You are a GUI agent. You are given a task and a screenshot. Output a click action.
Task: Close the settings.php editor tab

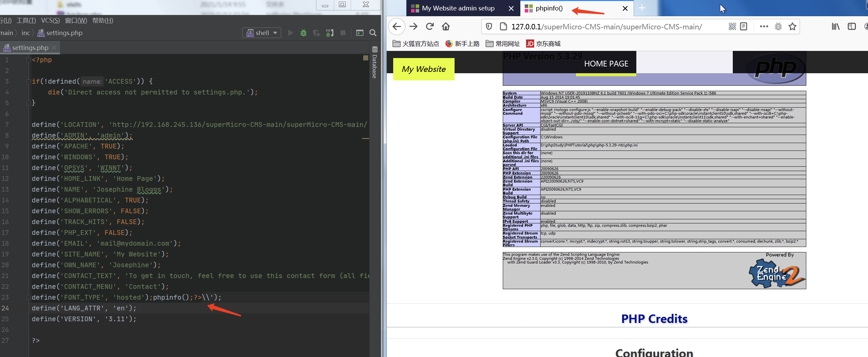54,48
